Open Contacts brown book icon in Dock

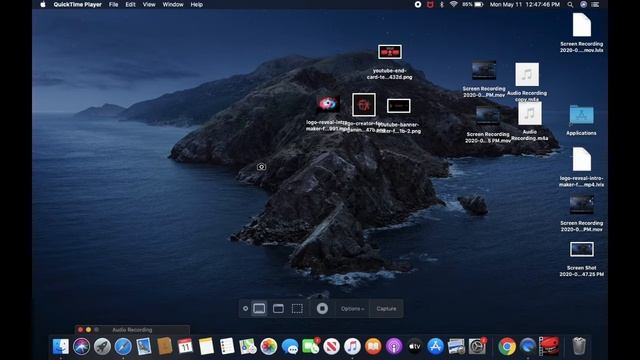pyautogui.click(x=165, y=347)
